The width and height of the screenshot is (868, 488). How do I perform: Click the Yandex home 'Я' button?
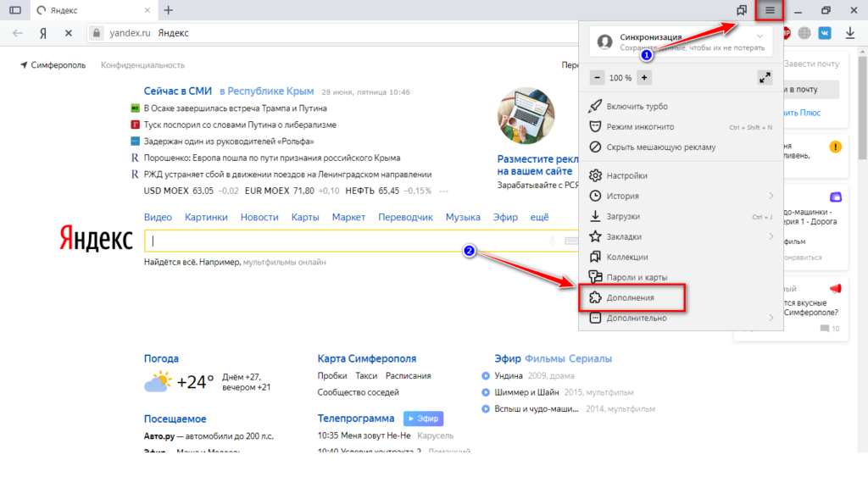[43, 33]
